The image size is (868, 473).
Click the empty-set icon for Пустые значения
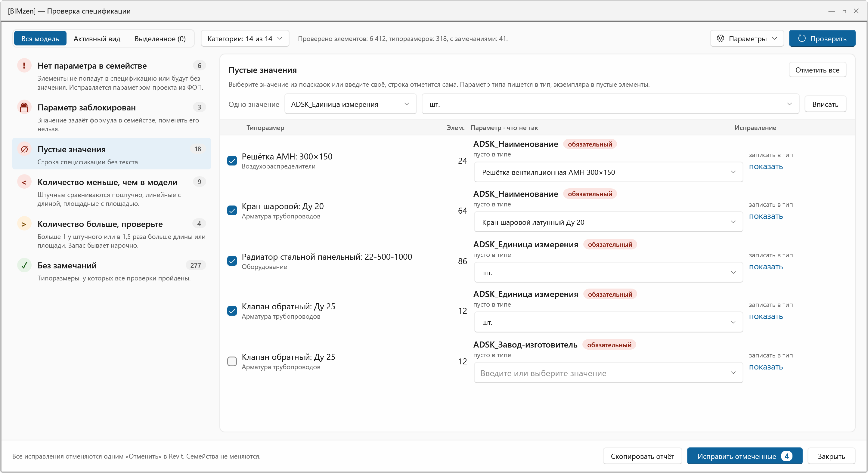coord(24,149)
